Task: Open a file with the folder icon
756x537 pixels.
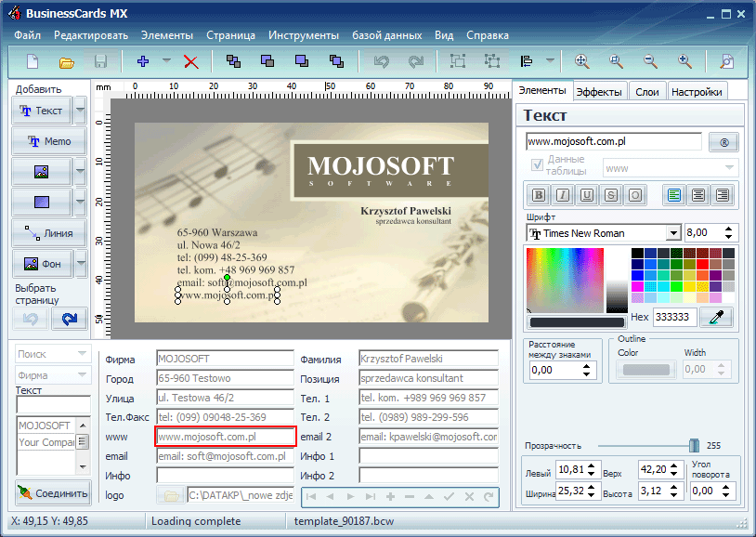Action: pos(67,62)
